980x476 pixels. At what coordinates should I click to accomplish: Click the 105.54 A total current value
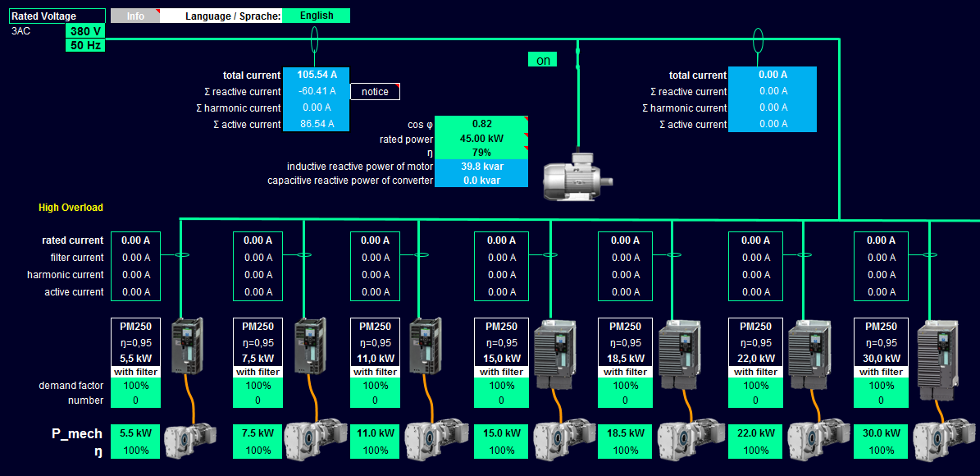click(x=317, y=75)
